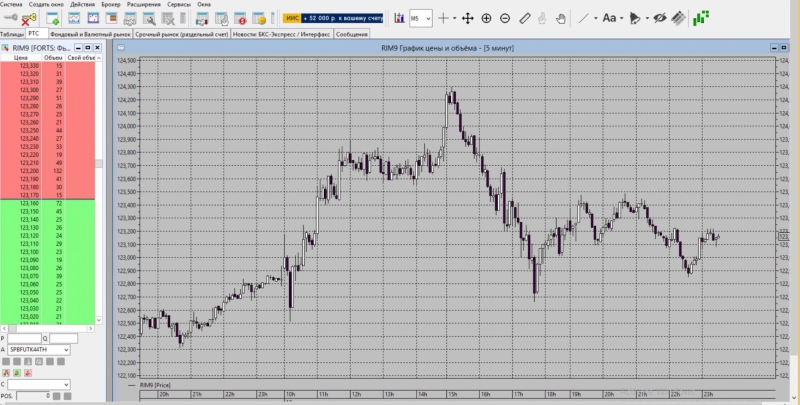
Task: Click the table icon with yellow coins
Action: 259,19
